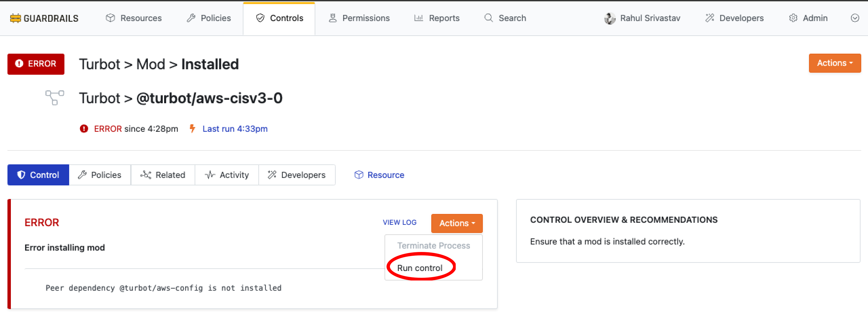Image resolution: width=868 pixels, height=326 pixels.
Task: Click the Resource cube icon
Action: [x=358, y=175]
